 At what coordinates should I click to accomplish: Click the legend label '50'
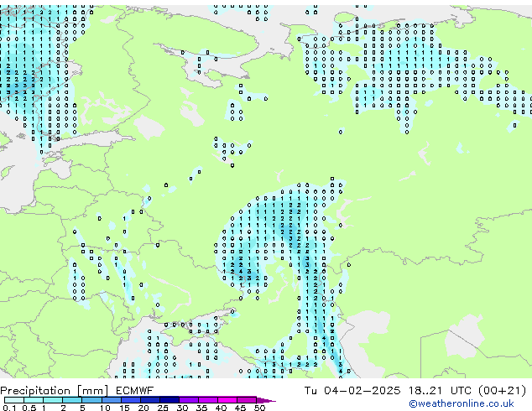(x=259, y=408)
